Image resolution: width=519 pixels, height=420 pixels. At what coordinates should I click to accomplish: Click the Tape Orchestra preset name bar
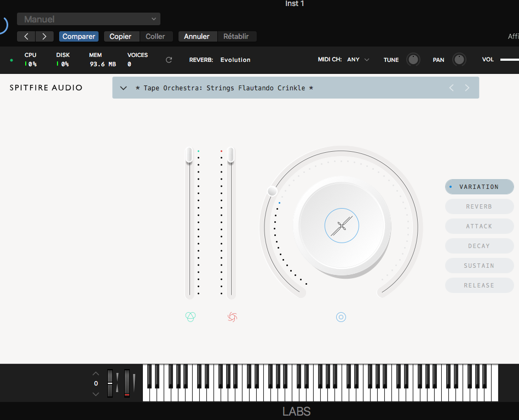[x=296, y=88]
